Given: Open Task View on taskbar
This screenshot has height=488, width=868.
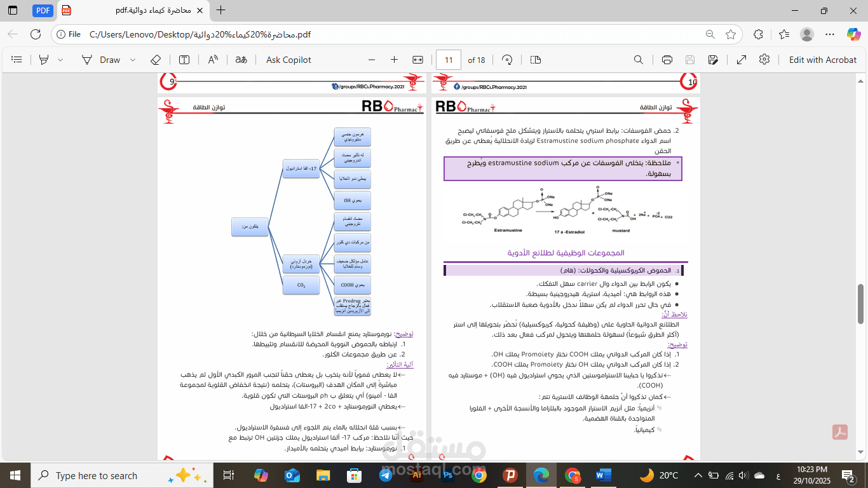Looking at the screenshot, I should coord(229,475).
